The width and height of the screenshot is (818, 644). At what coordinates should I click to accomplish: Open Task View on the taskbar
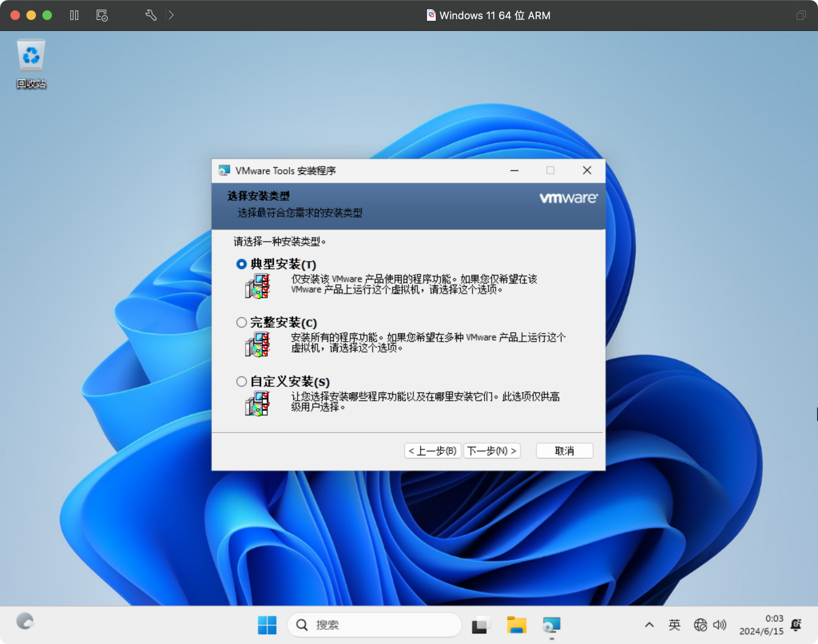click(x=481, y=625)
